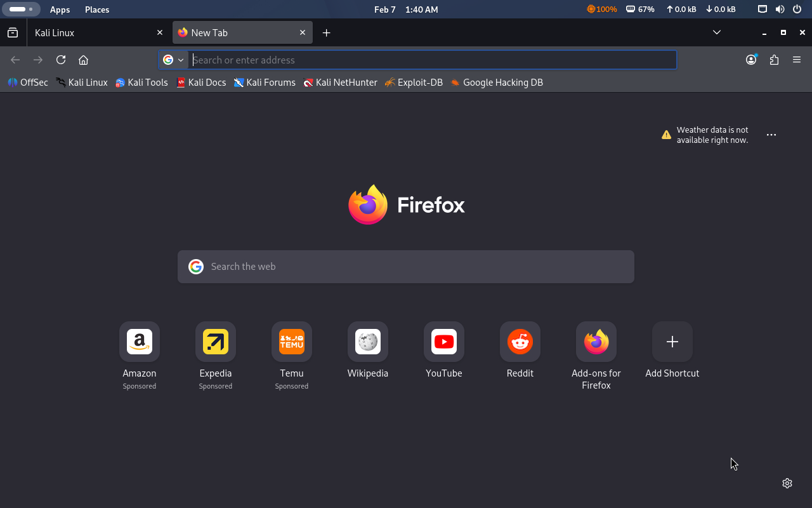Expand the search engine dropdown in address bar
Image resolution: width=812 pixels, height=508 pixels.
pos(173,60)
